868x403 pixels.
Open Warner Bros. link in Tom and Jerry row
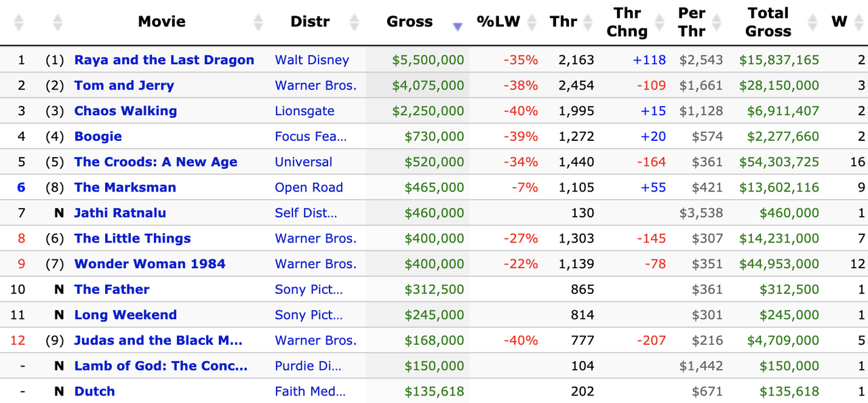click(315, 85)
